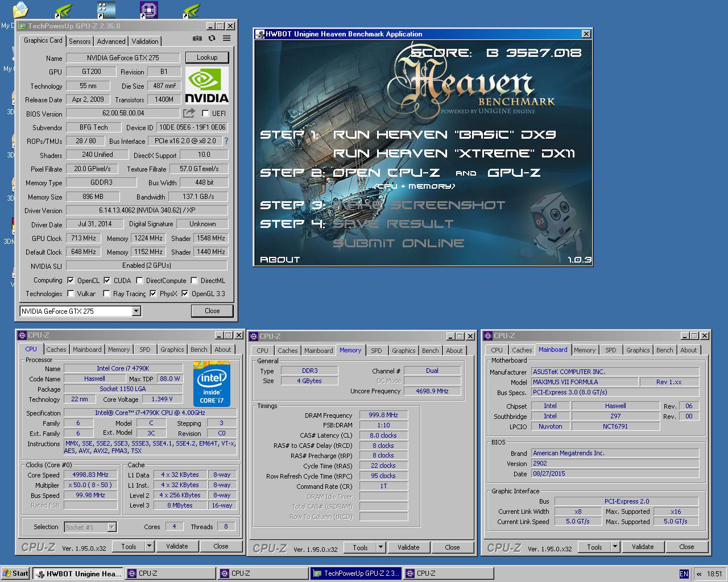The image size is (728, 582).
Task: Click the EN language indicator in tray
Action: point(684,574)
